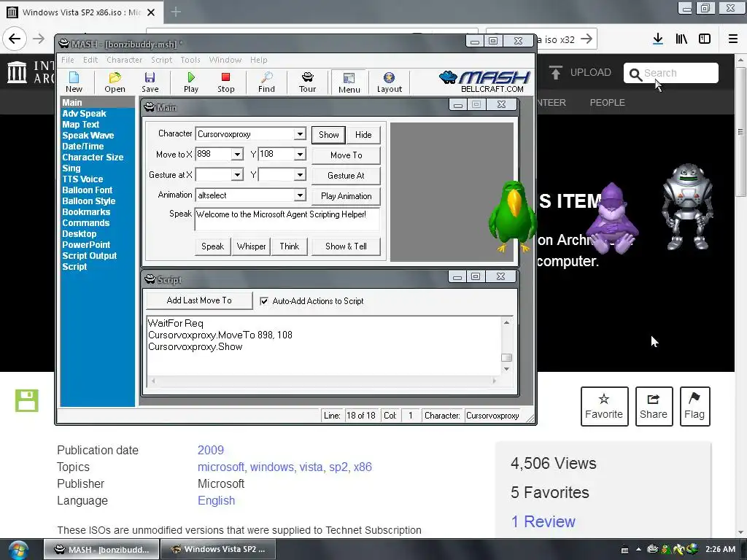Viewport: 747px width, 560px height.
Task: Click the Favorite button on the page
Action: click(x=604, y=406)
